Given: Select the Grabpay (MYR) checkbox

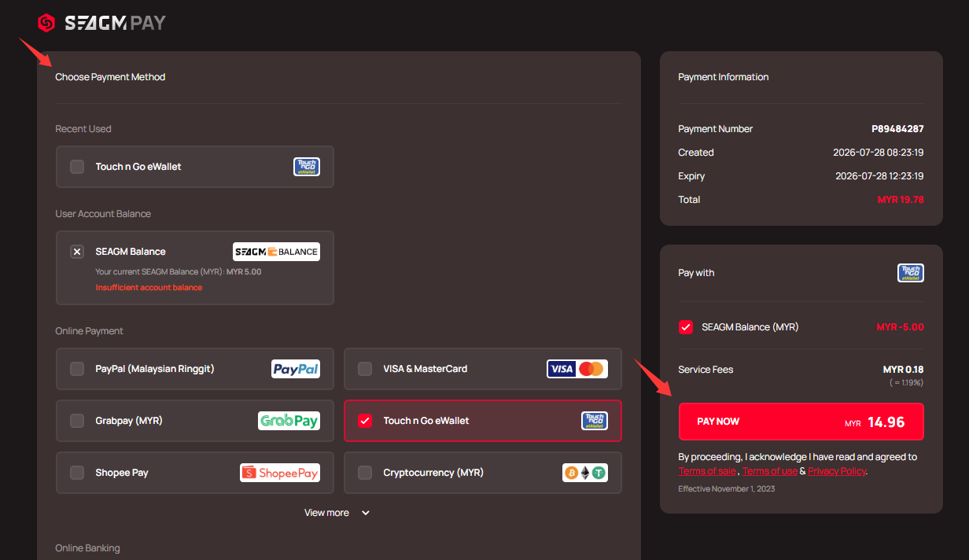Looking at the screenshot, I should click(x=77, y=421).
